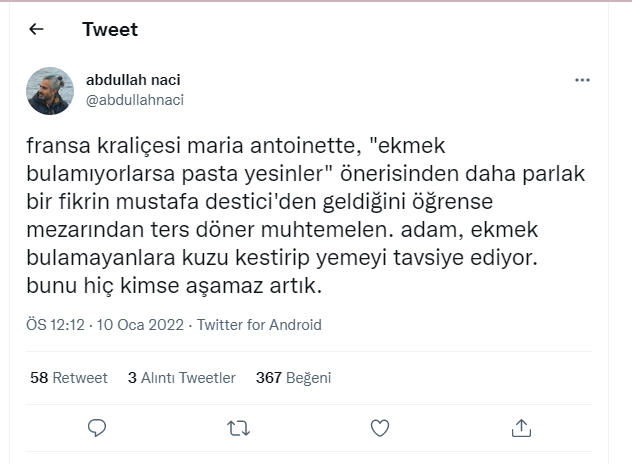Screen dimensions: 632x464
Task: Click the Tweet header title
Action: (x=110, y=30)
